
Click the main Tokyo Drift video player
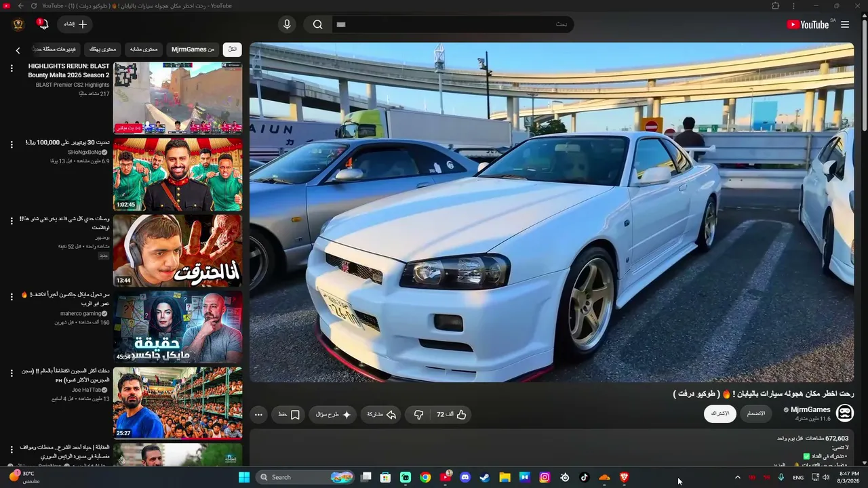(552, 213)
